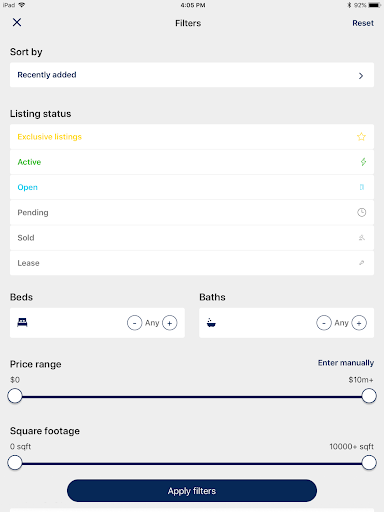Tap the Apply filters button
This screenshot has height=512, width=384.
point(192,491)
